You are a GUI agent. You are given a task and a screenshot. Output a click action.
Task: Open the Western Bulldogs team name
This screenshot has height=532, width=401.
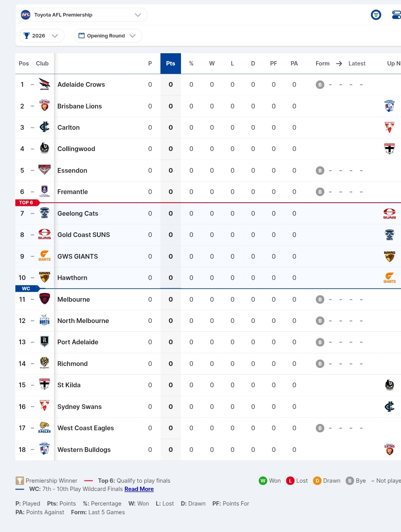[x=84, y=450]
